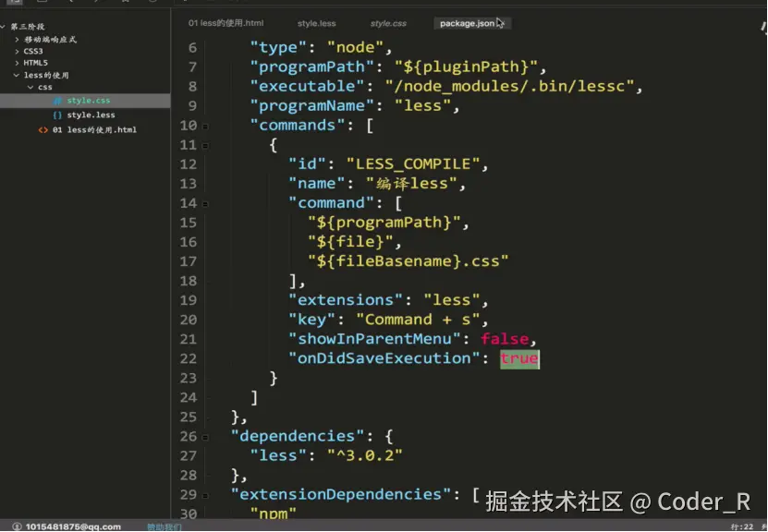The width and height of the screenshot is (768, 532).
Task: Click the 1015481875@qq.com account in status bar
Action: [73, 526]
